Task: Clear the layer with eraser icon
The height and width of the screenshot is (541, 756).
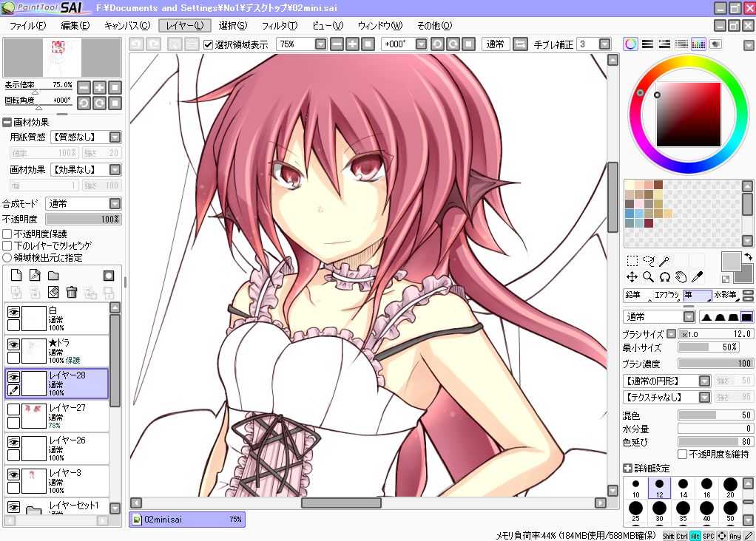Action: coord(53,292)
